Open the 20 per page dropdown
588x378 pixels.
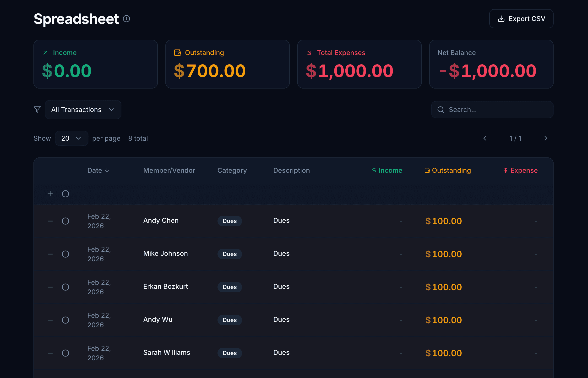(71, 139)
